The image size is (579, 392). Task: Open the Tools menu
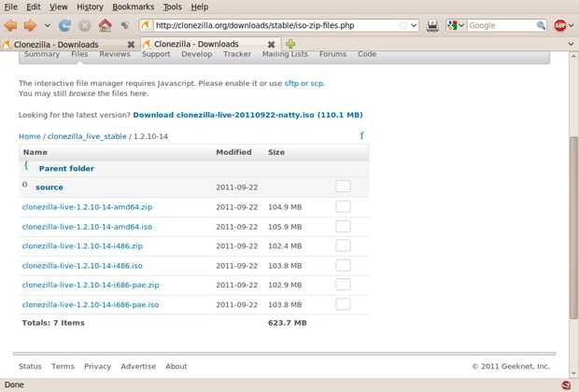point(173,7)
